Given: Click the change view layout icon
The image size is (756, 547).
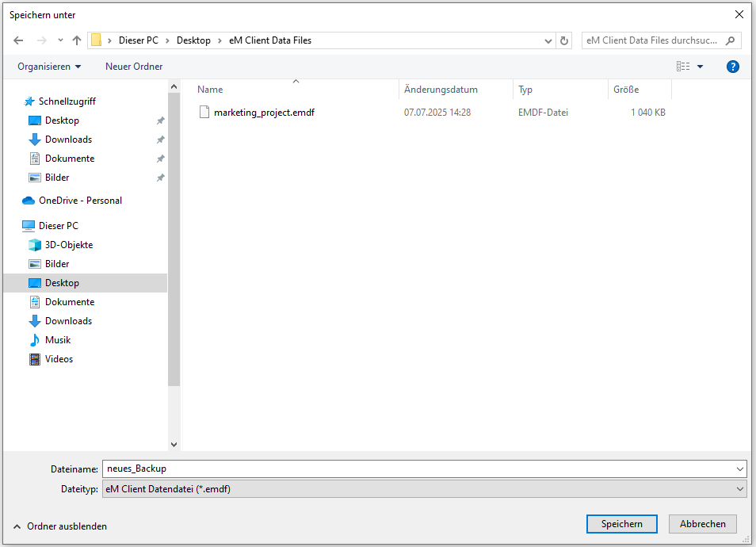Looking at the screenshot, I should click(682, 67).
